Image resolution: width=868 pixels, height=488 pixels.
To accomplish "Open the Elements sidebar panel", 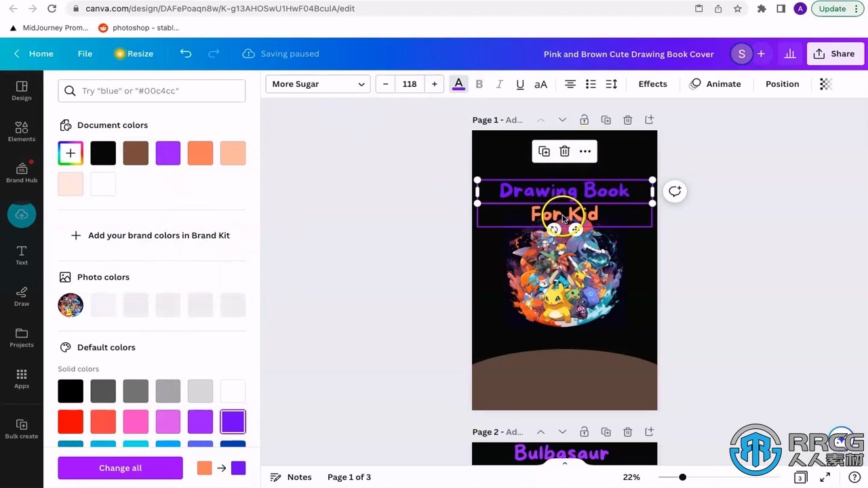I will point(22,131).
